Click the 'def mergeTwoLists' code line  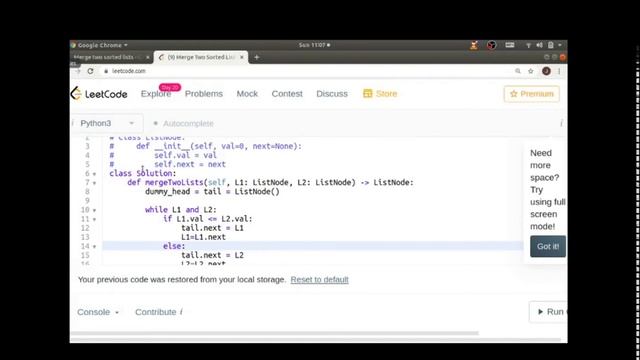click(270, 182)
